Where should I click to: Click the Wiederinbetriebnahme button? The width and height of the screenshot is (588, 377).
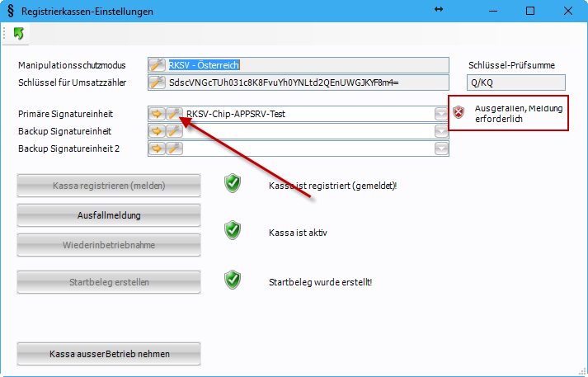pyautogui.click(x=109, y=245)
